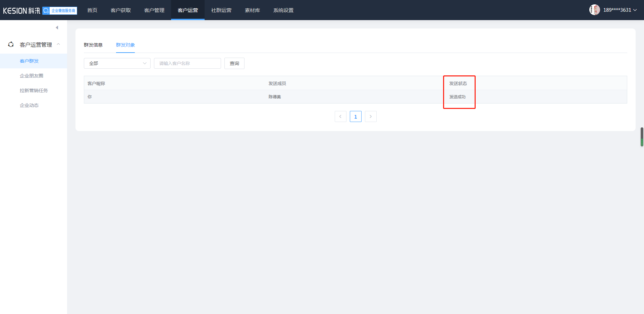644x314 pixels.
Task: Click the user avatar picture
Action: 594,10
